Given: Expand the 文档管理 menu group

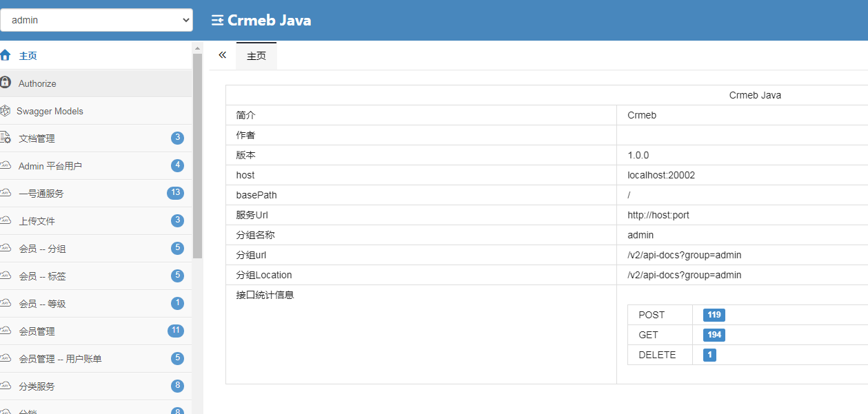Looking at the screenshot, I should pos(96,138).
